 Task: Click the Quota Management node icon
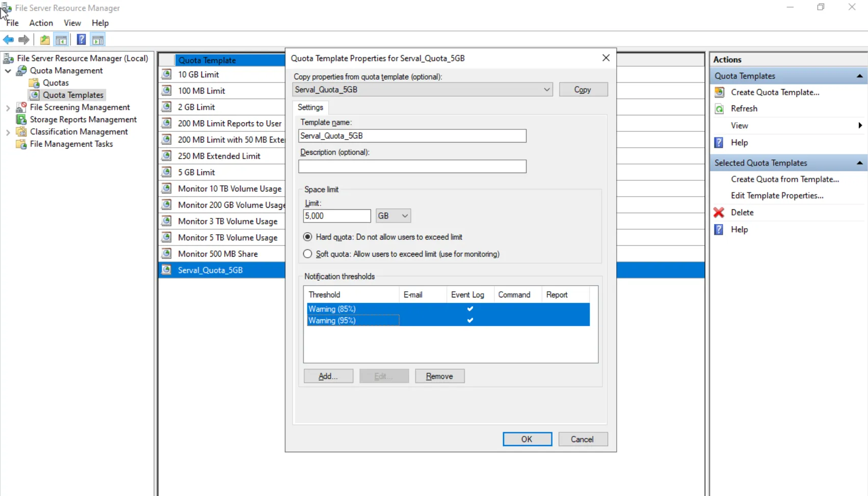click(21, 71)
